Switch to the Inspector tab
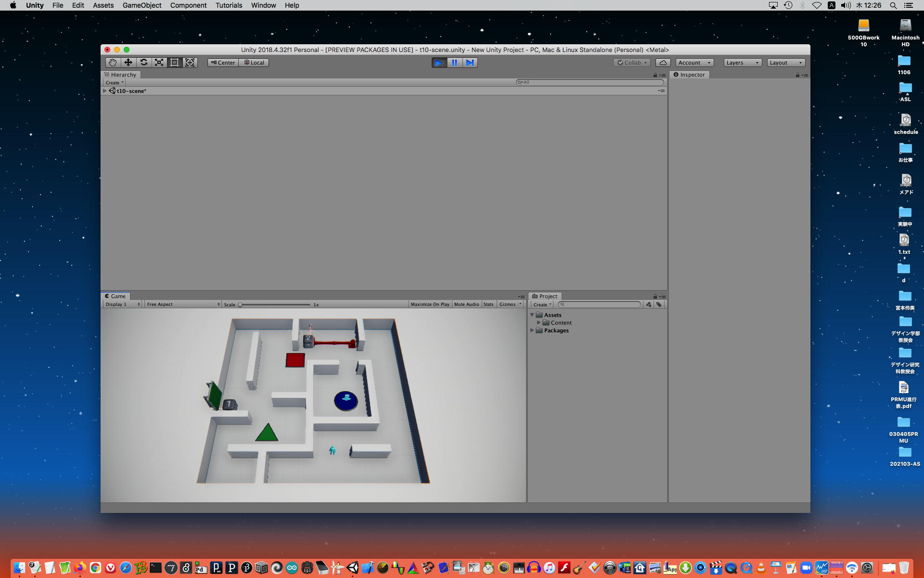Viewport: 924px width, 578px height. point(689,75)
